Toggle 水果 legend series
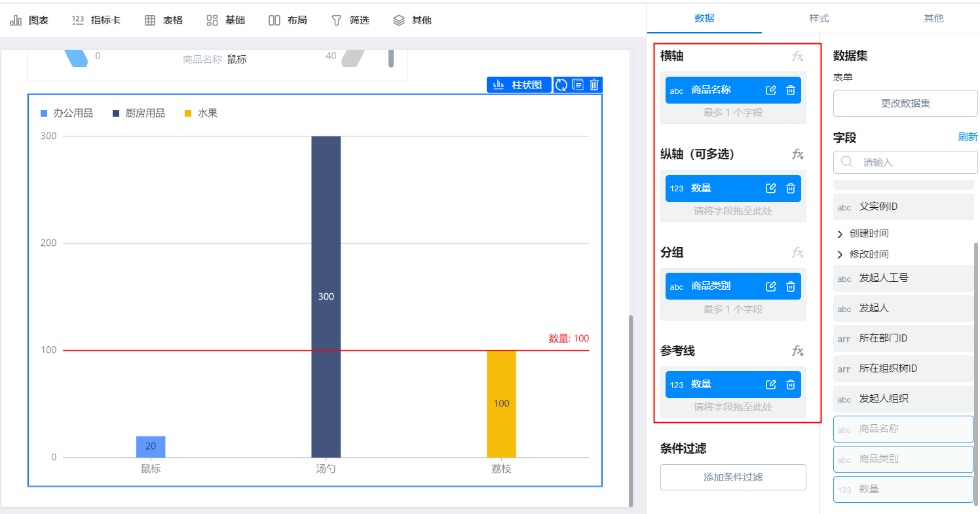The width and height of the screenshot is (980, 514). point(201,113)
